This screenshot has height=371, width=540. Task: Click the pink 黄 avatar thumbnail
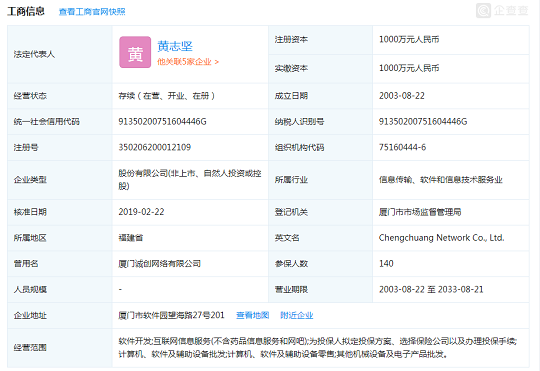coord(135,52)
